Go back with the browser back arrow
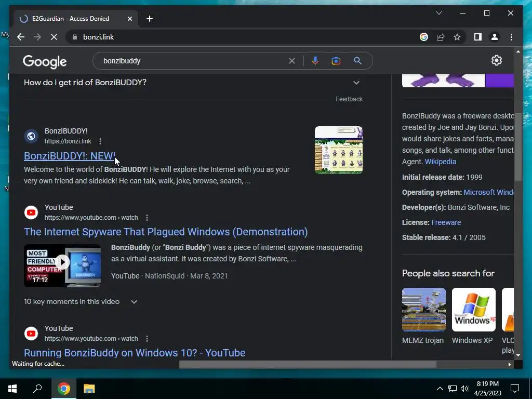This screenshot has height=399, width=532. point(21,37)
